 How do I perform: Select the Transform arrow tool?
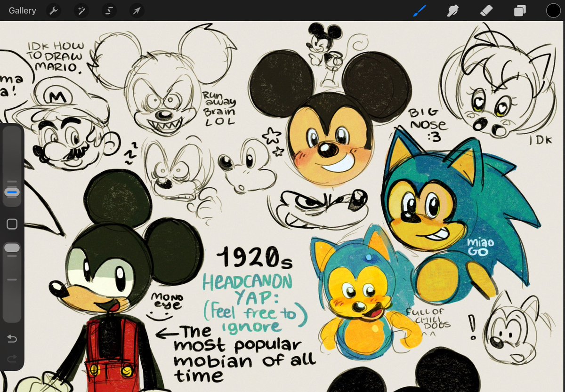click(137, 10)
